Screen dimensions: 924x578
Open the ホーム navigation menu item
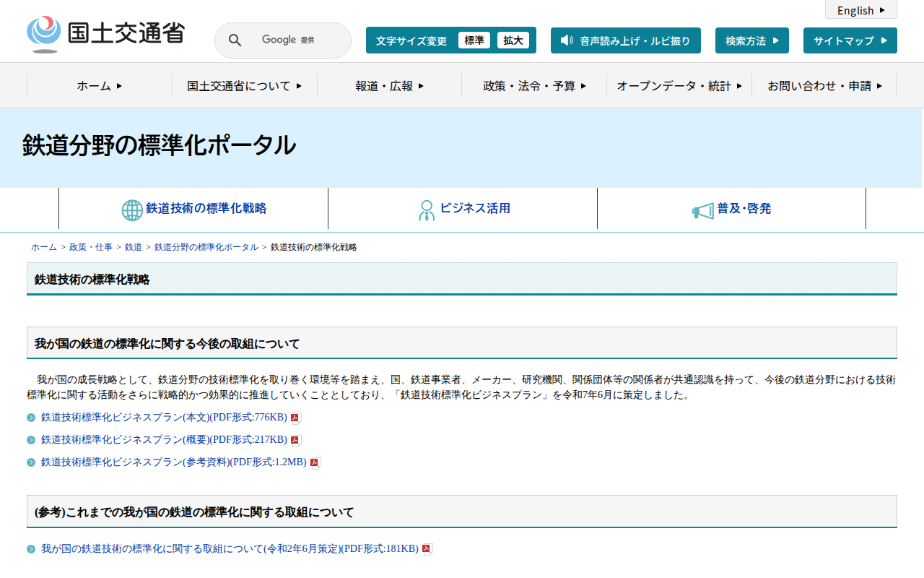100,86
